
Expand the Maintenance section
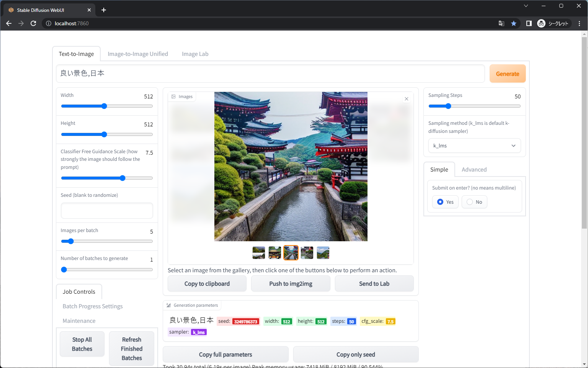[x=79, y=321]
